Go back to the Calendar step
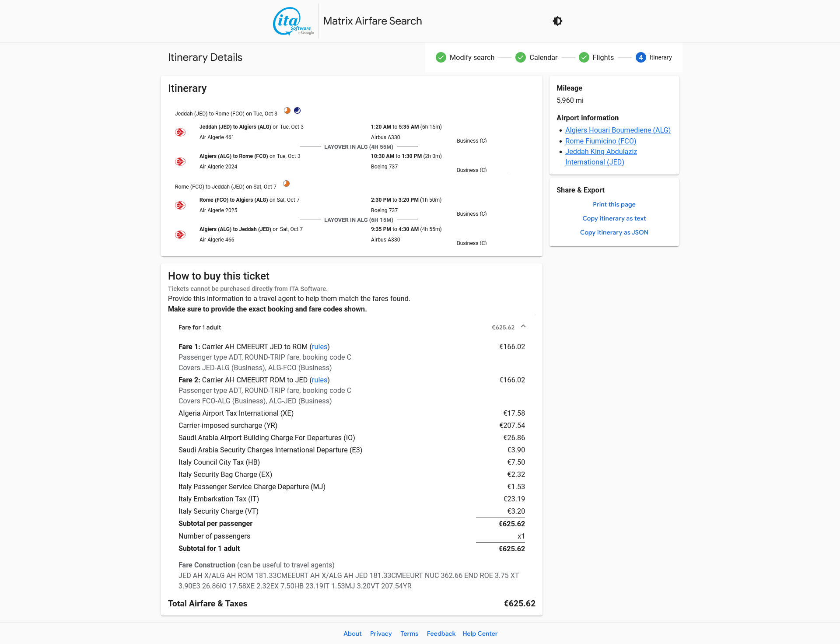 pyautogui.click(x=543, y=57)
